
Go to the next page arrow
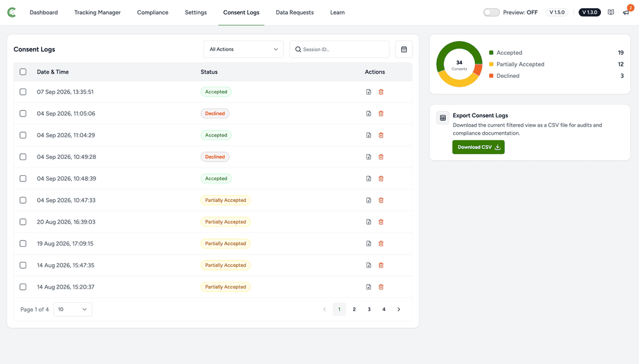pos(399,309)
